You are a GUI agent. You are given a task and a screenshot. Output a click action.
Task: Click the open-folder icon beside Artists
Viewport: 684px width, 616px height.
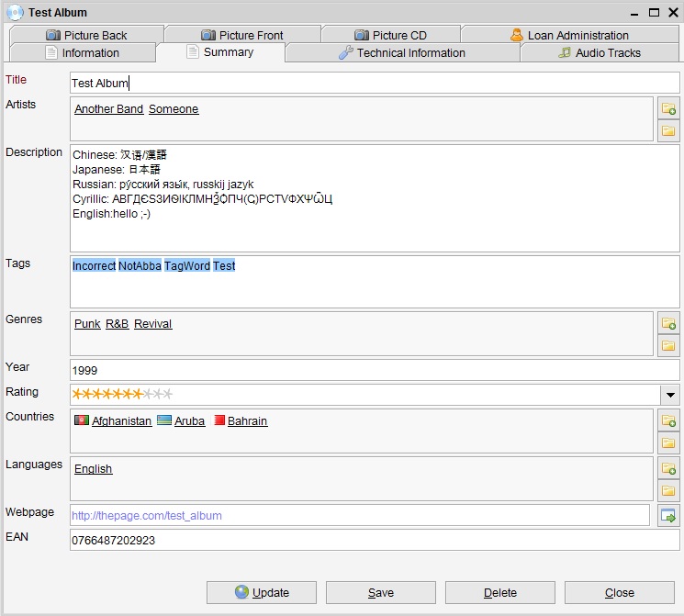coord(668,131)
